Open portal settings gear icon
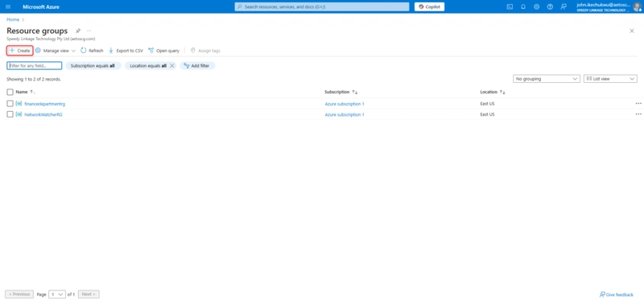The height and width of the screenshot is (305, 644). point(536,6)
